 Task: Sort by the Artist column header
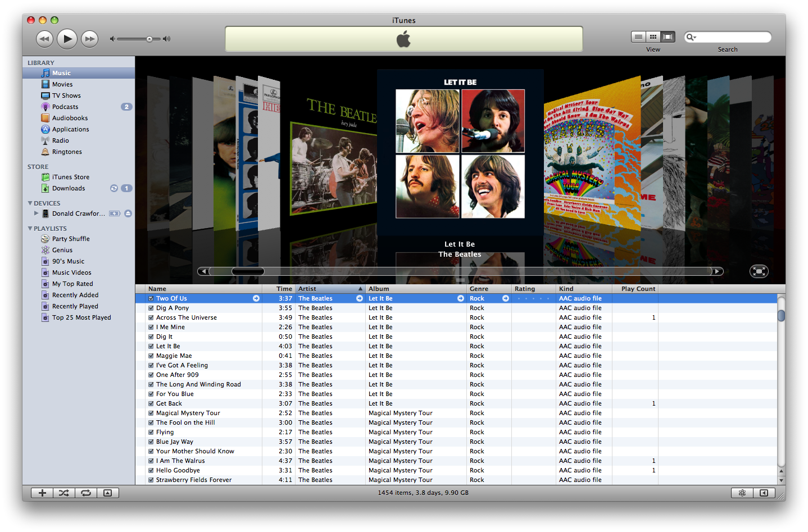pyautogui.click(x=330, y=289)
